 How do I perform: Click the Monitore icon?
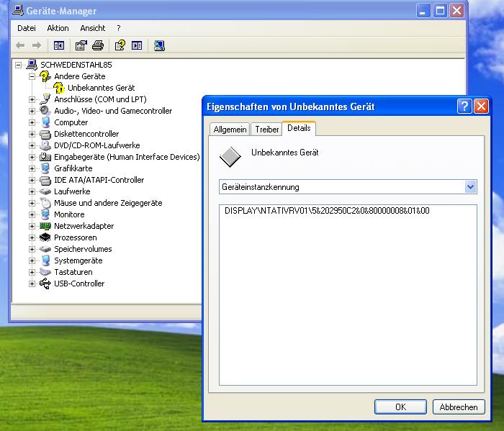point(45,214)
